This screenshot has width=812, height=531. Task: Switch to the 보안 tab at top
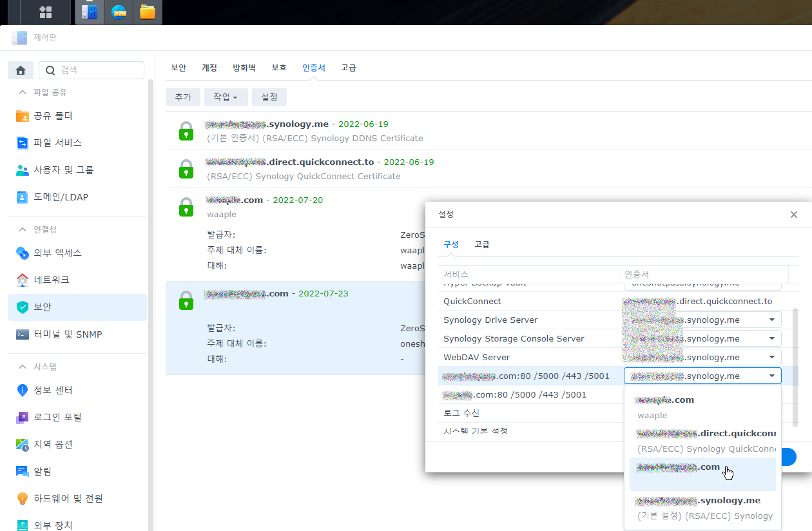pos(179,68)
